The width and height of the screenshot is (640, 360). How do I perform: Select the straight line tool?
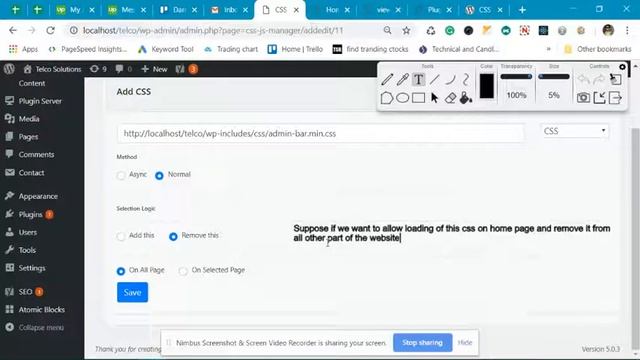(x=434, y=79)
